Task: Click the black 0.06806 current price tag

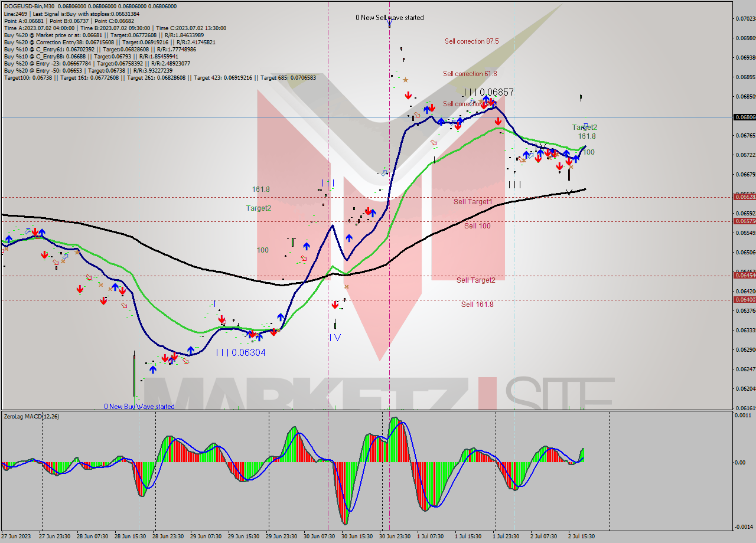Action: click(x=745, y=117)
